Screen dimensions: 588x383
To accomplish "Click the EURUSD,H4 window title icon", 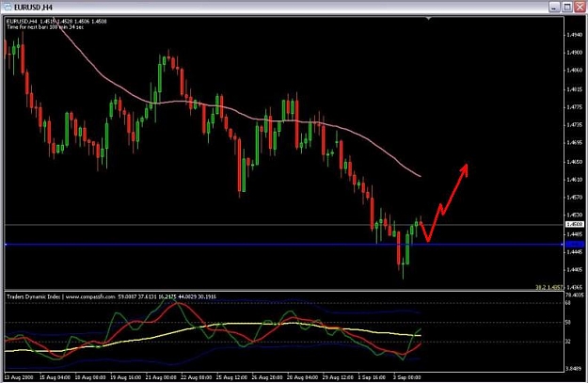I will pos(8,8).
